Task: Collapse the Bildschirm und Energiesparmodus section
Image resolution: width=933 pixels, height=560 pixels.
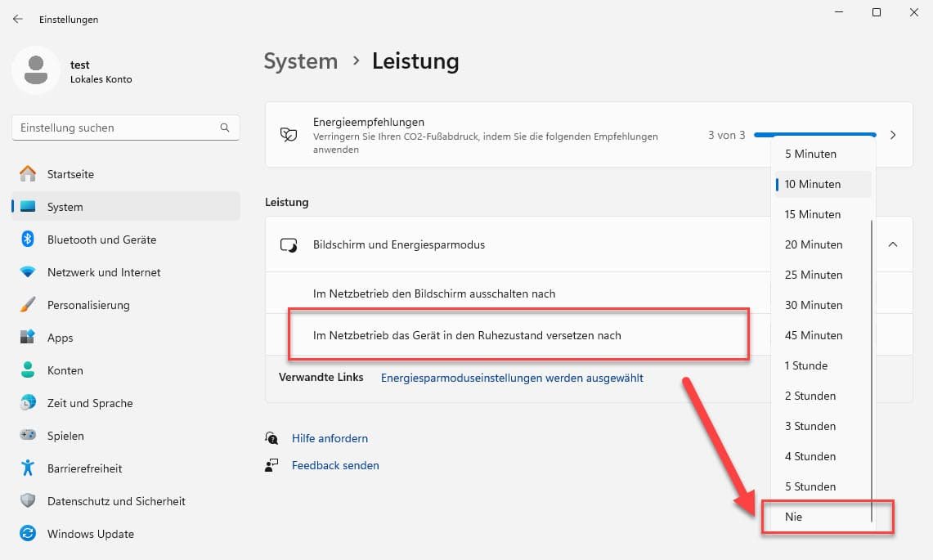Action: pos(892,244)
